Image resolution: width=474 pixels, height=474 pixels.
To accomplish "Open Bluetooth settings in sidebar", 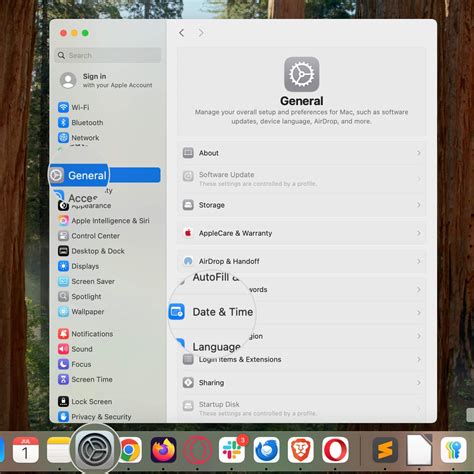I will pyautogui.click(x=80, y=123).
